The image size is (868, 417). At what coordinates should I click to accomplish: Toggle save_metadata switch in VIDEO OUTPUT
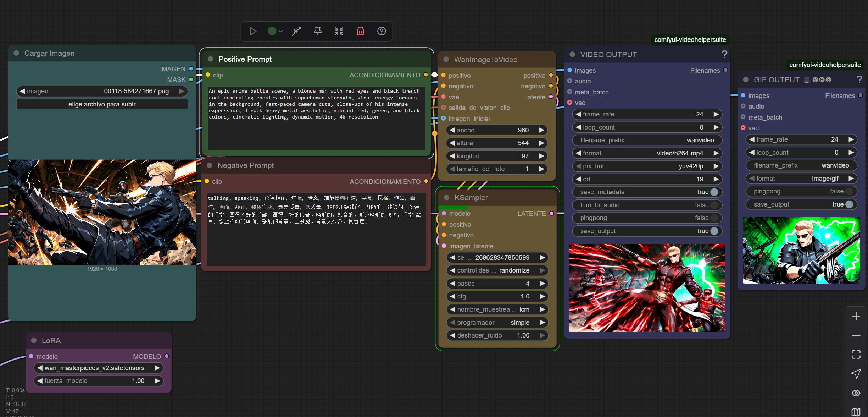click(x=714, y=192)
